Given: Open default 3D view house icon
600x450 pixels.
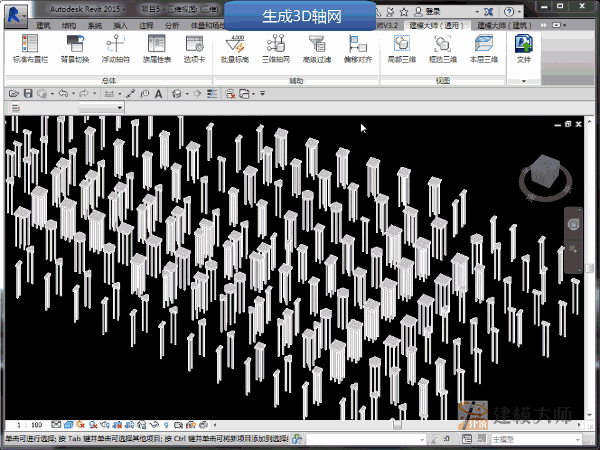Looking at the screenshot, I should [x=177, y=93].
